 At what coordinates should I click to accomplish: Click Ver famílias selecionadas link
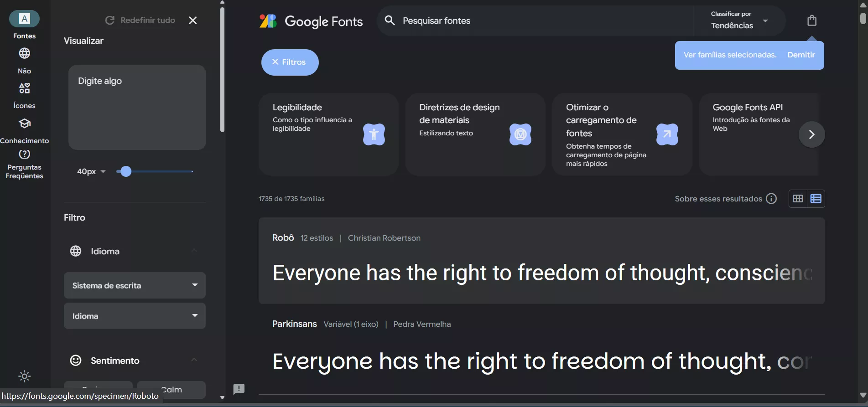click(730, 55)
